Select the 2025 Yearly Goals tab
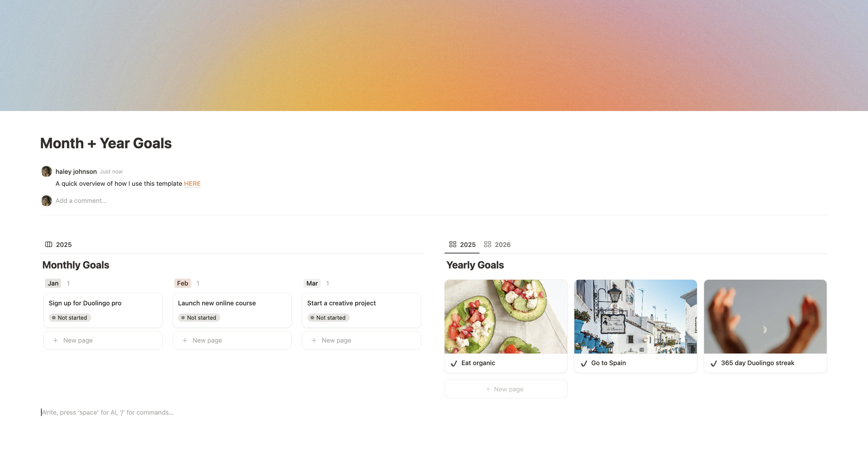This screenshot has width=868, height=472. (462, 245)
